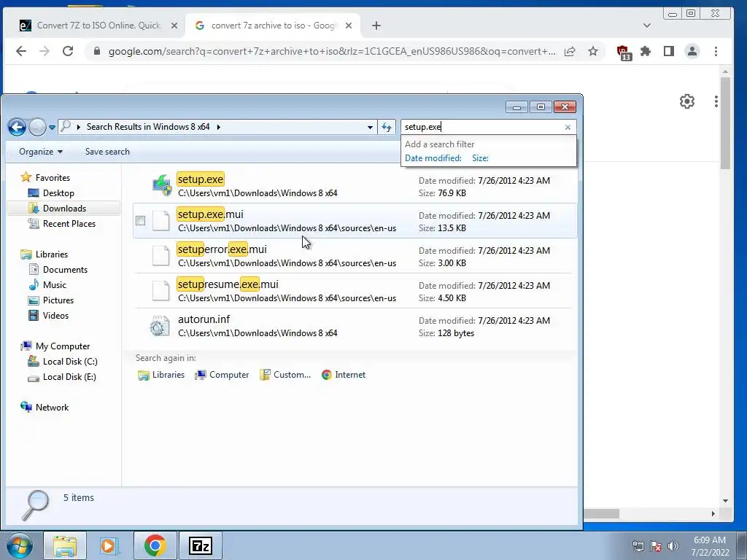Reload the Chrome page

[68, 51]
